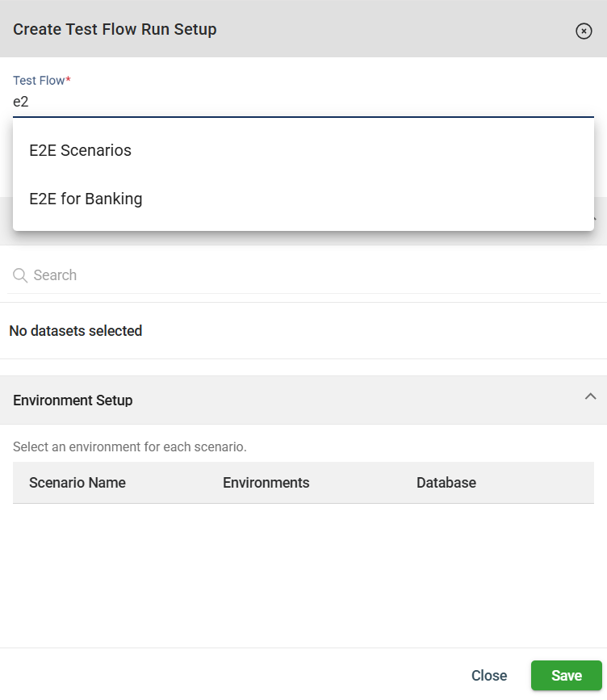This screenshot has width=607, height=700.
Task: Select E2E Scenarios from the suggestions
Action: coord(80,150)
